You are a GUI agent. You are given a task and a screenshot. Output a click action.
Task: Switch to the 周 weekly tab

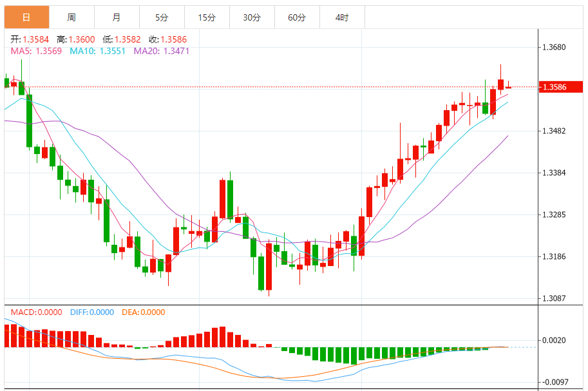pos(71,17)
